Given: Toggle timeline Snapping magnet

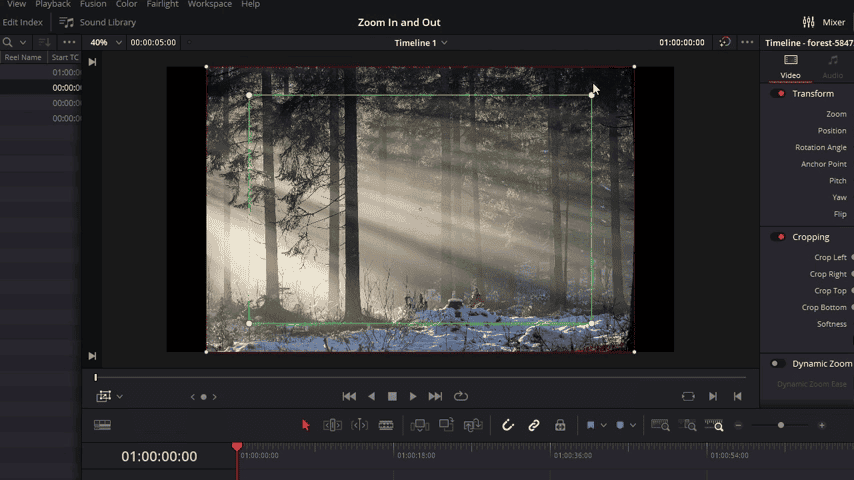Looking at the screenshot, I should [x=508, y=425].
